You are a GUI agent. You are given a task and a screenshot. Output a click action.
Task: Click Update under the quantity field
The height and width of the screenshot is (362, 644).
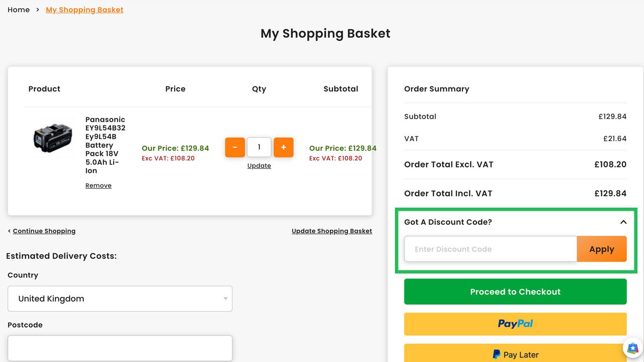coord(259,166)
